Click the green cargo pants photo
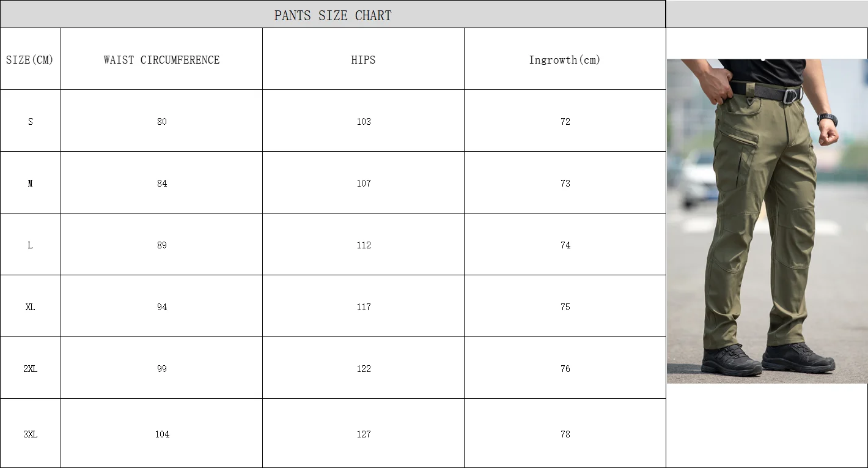Screen dimensions: 868x468 pyautogui.click(x=767, y=221)
